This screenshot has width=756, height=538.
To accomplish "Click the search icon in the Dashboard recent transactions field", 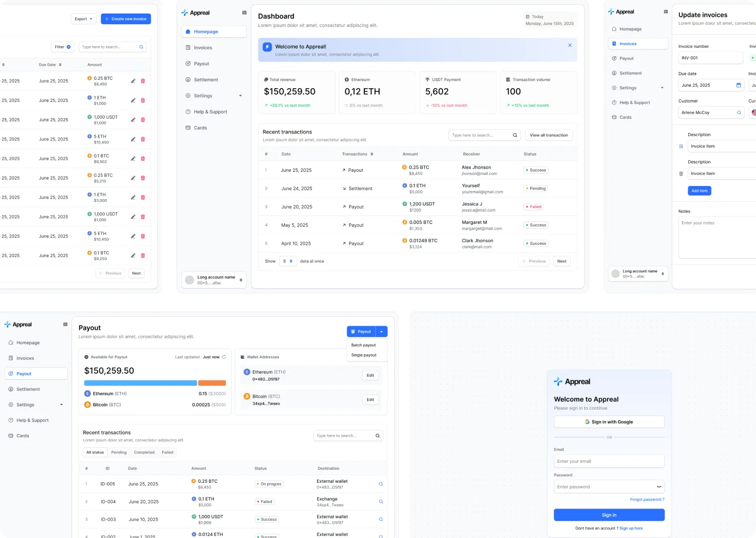I will (515, 135).
